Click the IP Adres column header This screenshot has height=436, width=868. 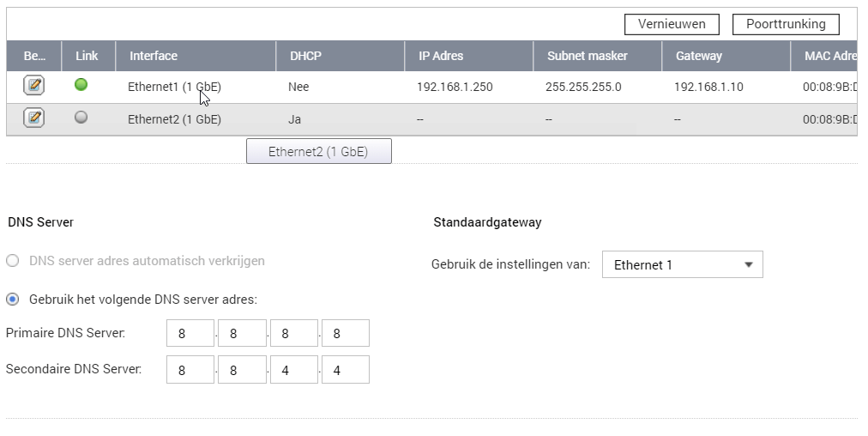pyautogui.click(x=441, y=56)
